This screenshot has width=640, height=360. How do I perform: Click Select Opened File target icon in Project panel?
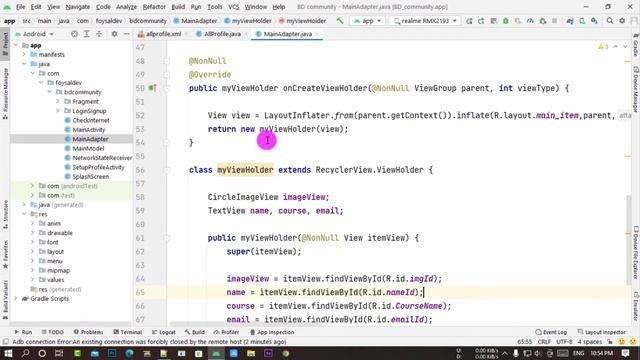74,34
